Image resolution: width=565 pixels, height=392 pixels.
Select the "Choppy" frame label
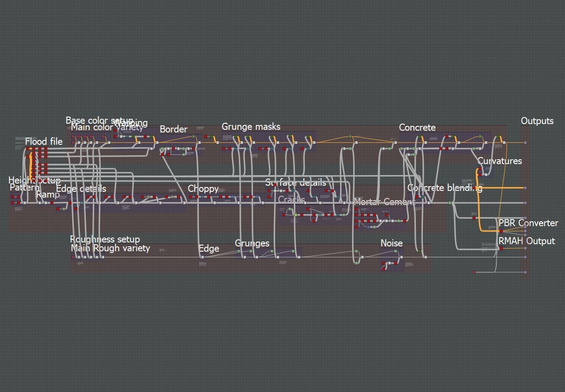tap(203, 189)
